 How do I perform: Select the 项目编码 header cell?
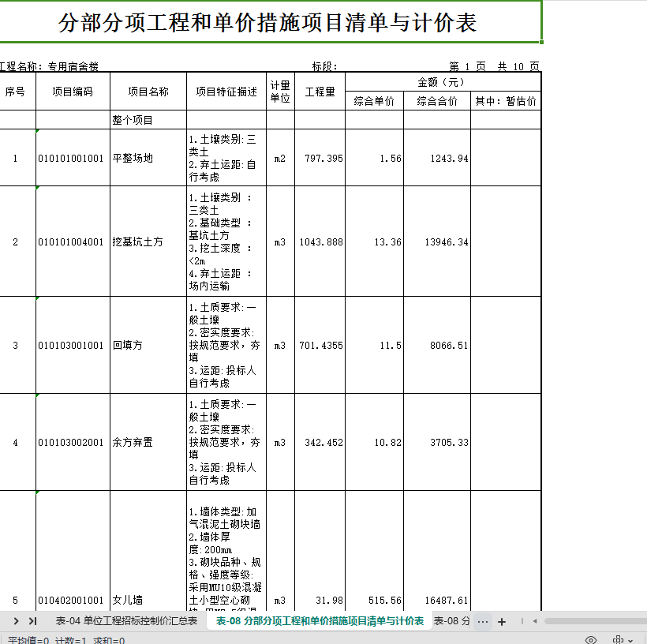[73, 92]
